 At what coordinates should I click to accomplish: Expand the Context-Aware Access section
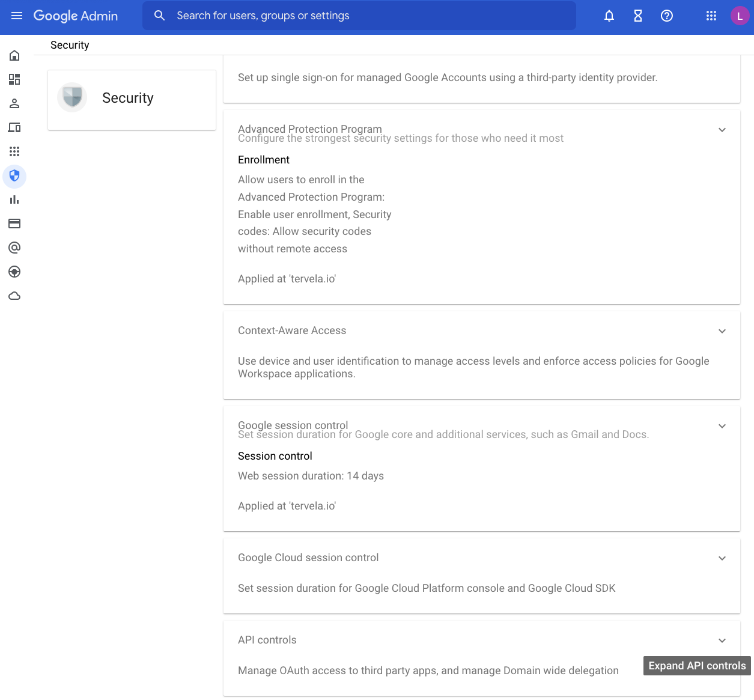[x=722, y=331]
